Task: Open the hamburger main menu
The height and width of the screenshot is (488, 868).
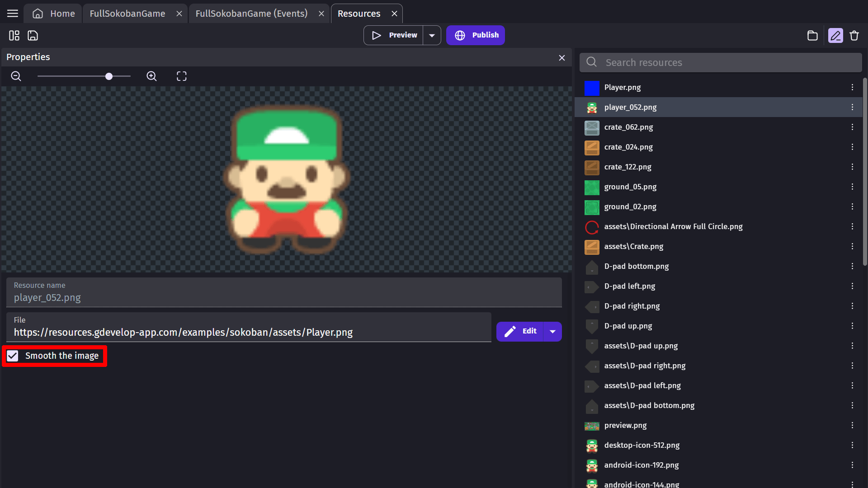Action: (13, 14)
